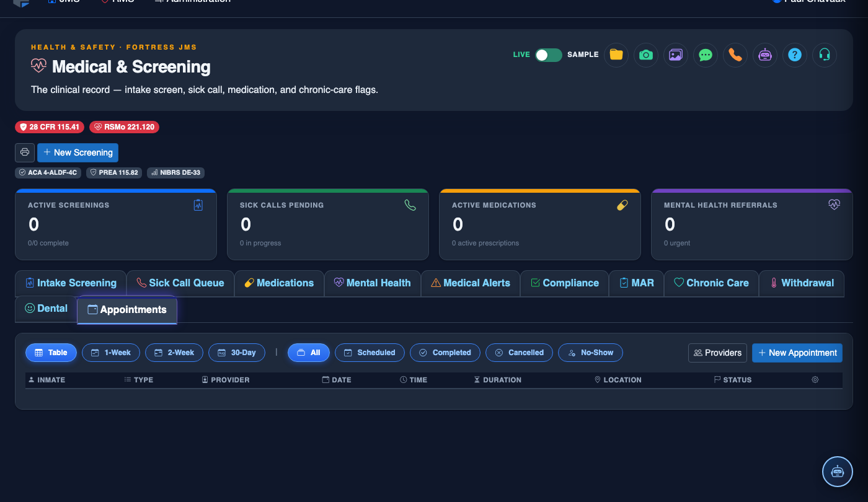Filter appointments by No-Show
The image size is (868, 502).
coord(590,353)
